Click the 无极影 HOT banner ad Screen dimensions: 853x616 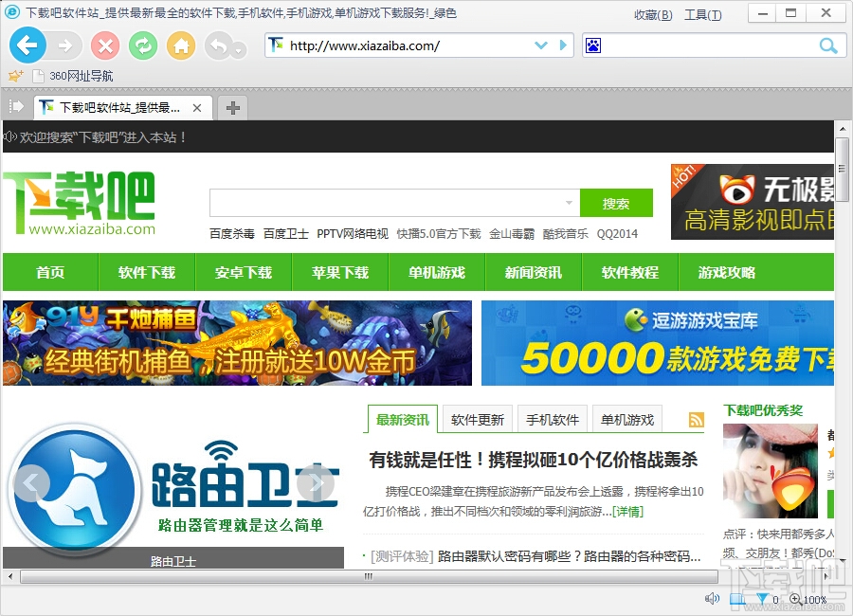(753, 202)
